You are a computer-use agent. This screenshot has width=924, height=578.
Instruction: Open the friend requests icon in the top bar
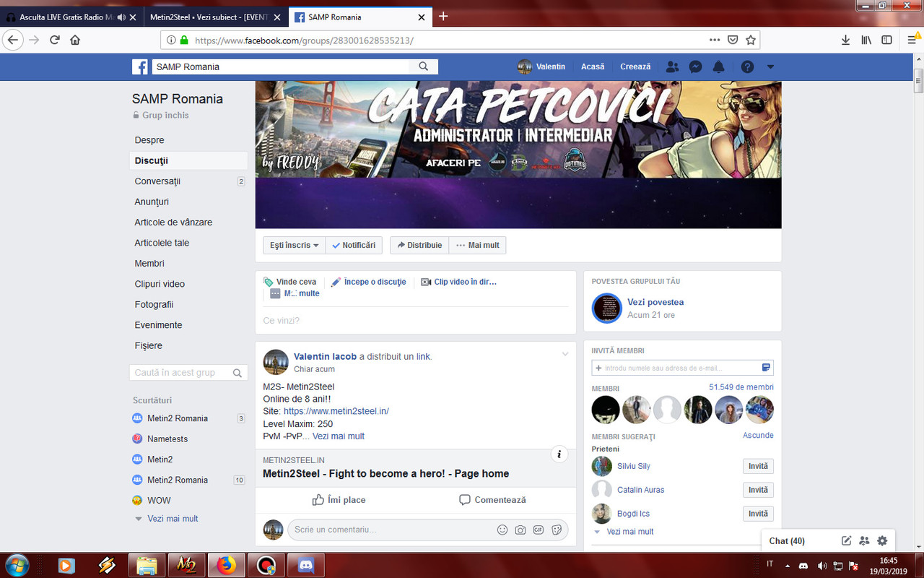point(672,66)
